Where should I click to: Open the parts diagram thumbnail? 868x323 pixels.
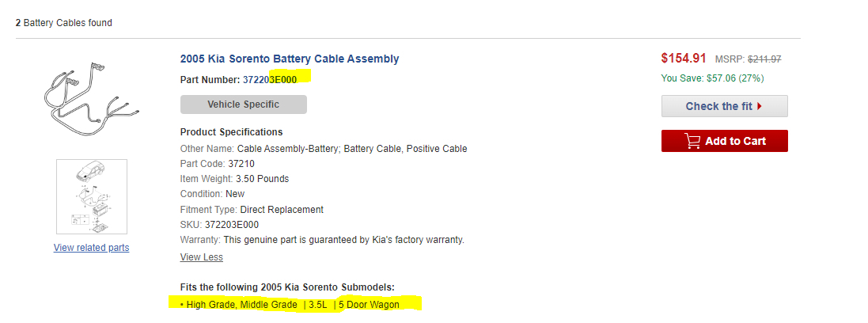pos(92,196)
